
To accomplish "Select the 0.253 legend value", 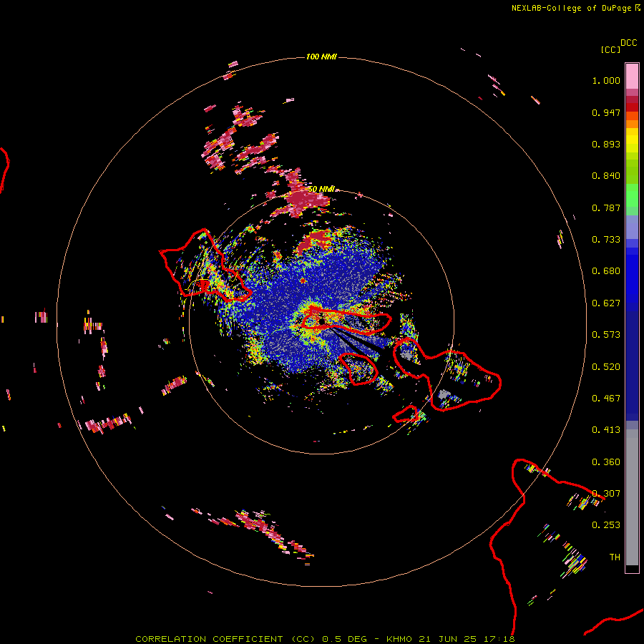I will pos(606,525).
